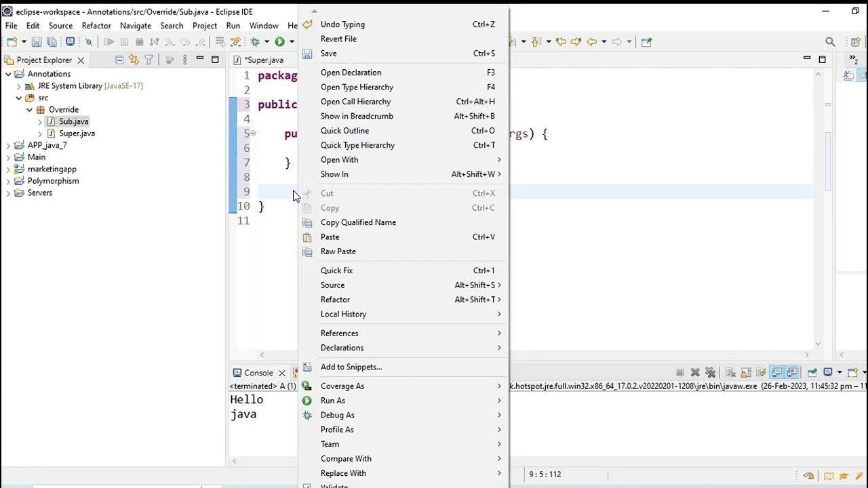
Task: Open the Show In submenu
Action: (403, 174)
